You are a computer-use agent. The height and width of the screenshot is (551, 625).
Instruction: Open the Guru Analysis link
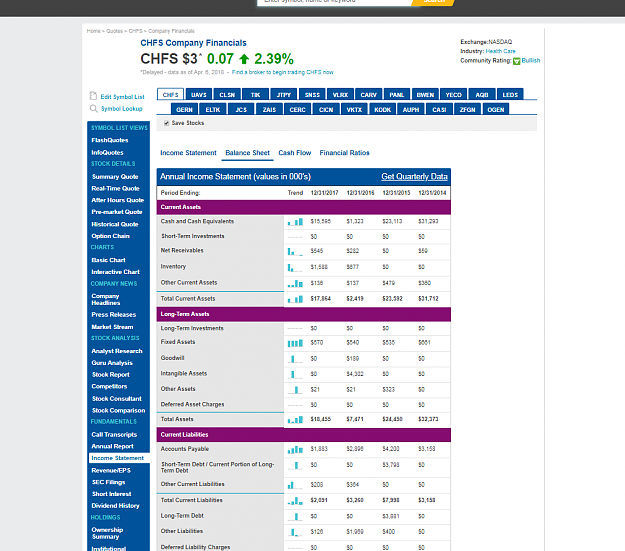[112, 363]
